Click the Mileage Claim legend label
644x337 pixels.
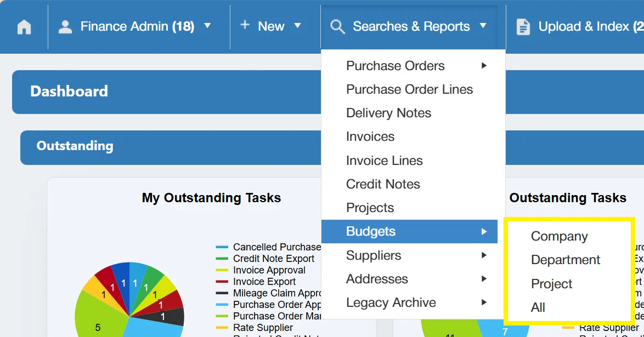click(277, 293)
